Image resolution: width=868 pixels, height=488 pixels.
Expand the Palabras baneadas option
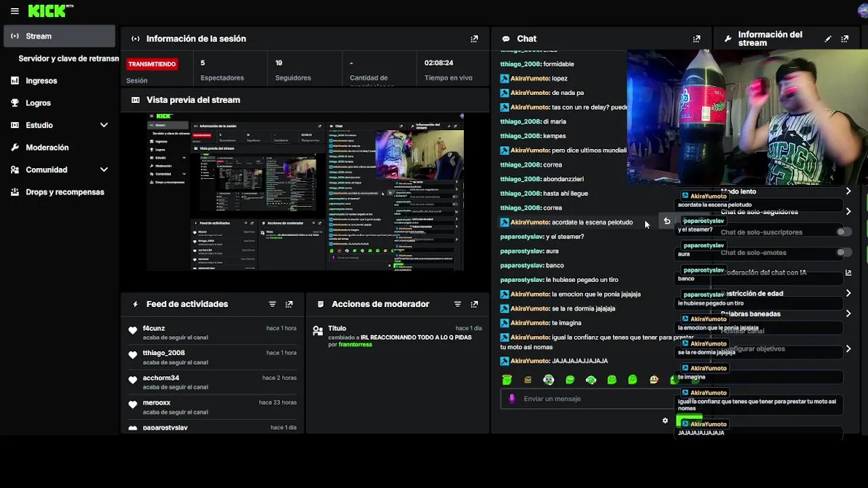pyautogui.click(x=848, y=314)
